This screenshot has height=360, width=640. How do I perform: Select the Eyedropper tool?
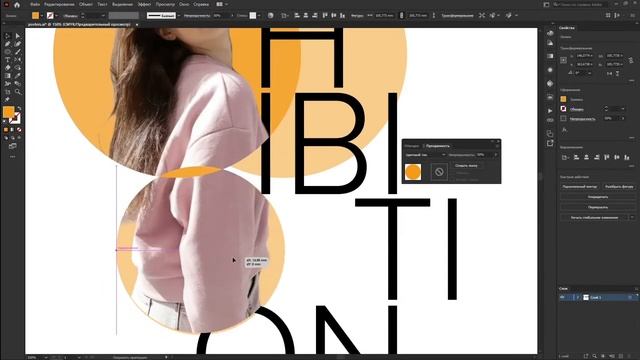(x=18, y=76)
